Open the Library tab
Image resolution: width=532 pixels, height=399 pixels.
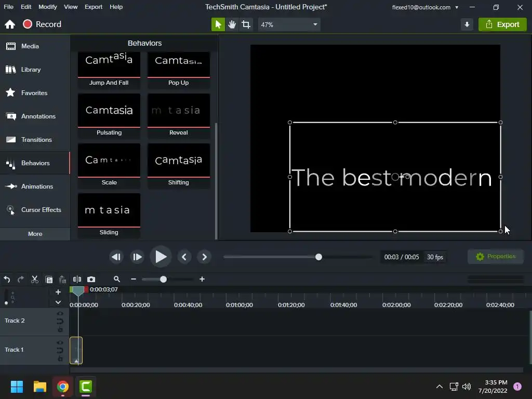tap(35, 70)
